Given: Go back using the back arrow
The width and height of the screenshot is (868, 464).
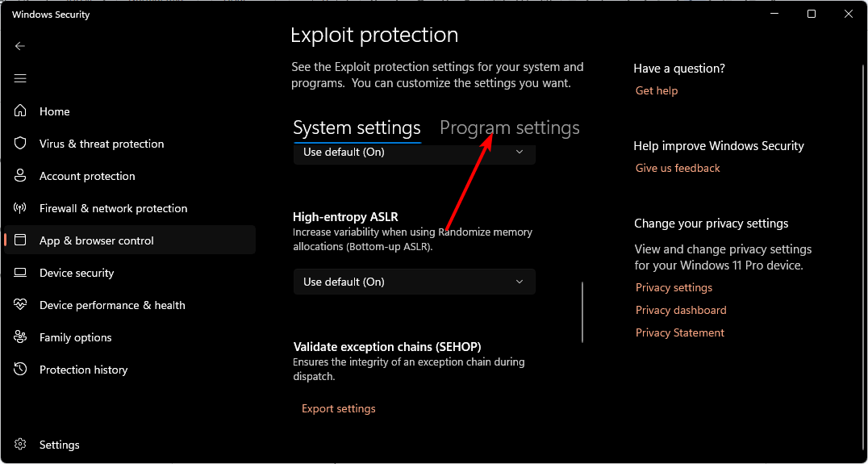Looking at the screenshot, I should (20, 46).
